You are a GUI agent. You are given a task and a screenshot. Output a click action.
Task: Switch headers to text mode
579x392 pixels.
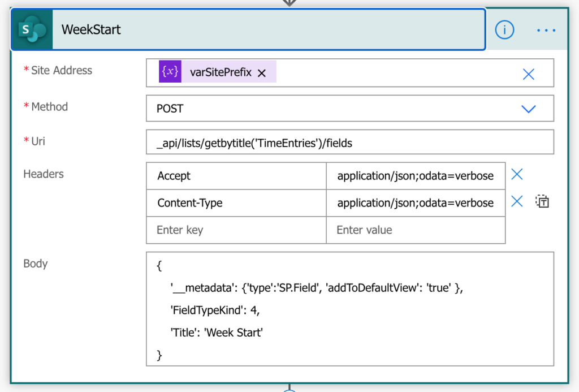(x=542, y=201)
